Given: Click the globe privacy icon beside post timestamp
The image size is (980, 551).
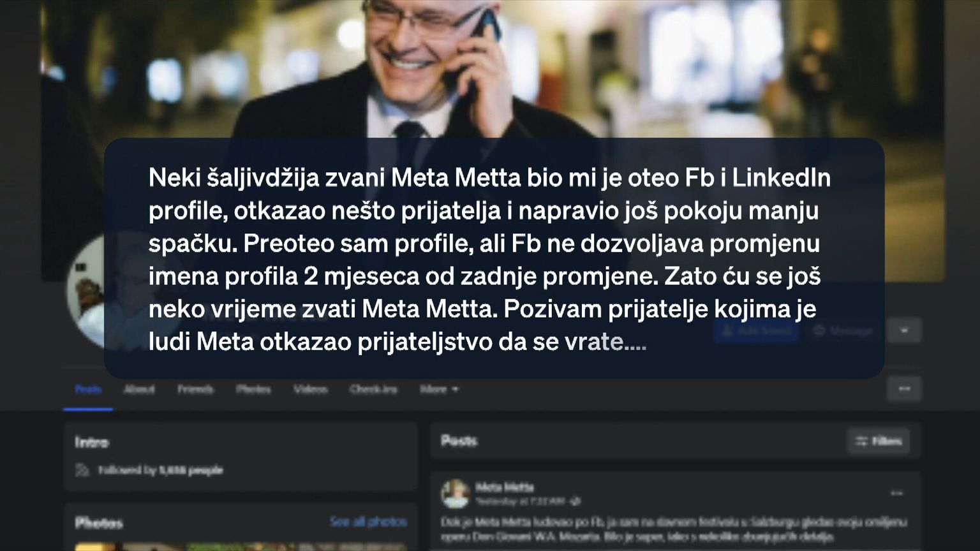Looking at the screenshot, I should (x=575, y=501).
